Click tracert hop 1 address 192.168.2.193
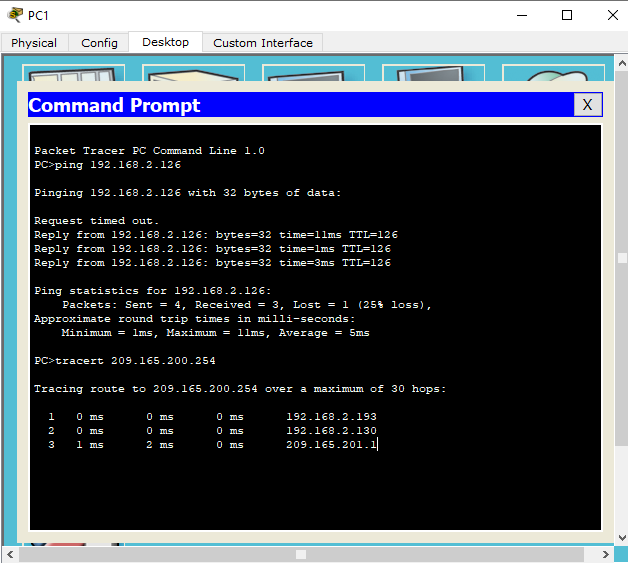628x563 pixels. [x=331, y=417]
